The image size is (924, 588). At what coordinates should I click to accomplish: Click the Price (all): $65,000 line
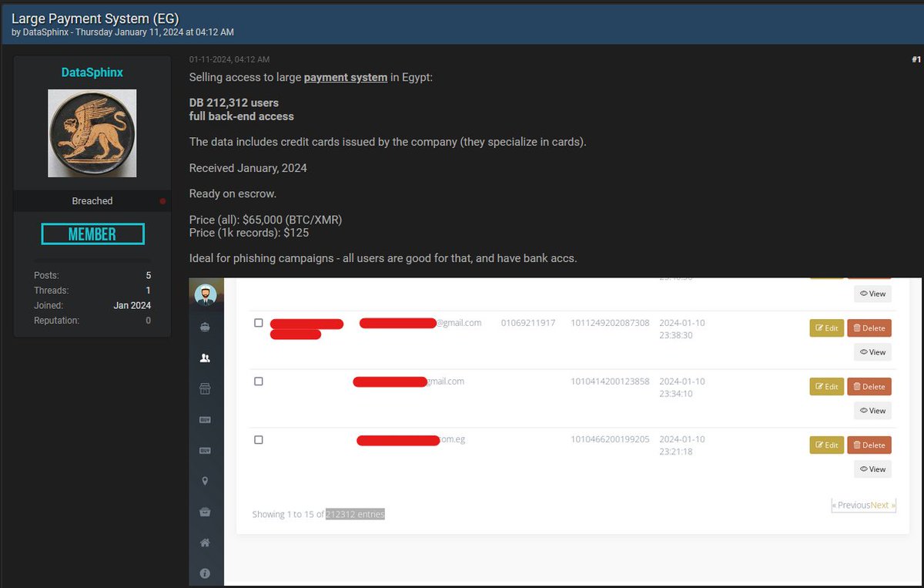click(x=266, y=220)
